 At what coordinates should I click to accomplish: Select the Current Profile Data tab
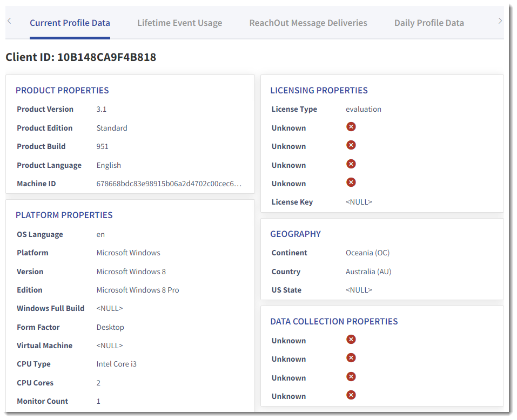click(x=70, y=23)
